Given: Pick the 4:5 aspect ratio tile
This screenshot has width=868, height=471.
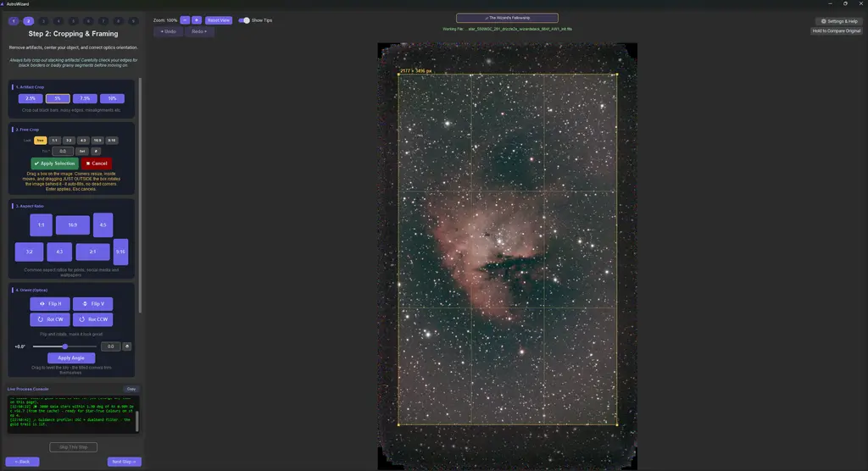Looking at the screenshot, I should 103,225.
